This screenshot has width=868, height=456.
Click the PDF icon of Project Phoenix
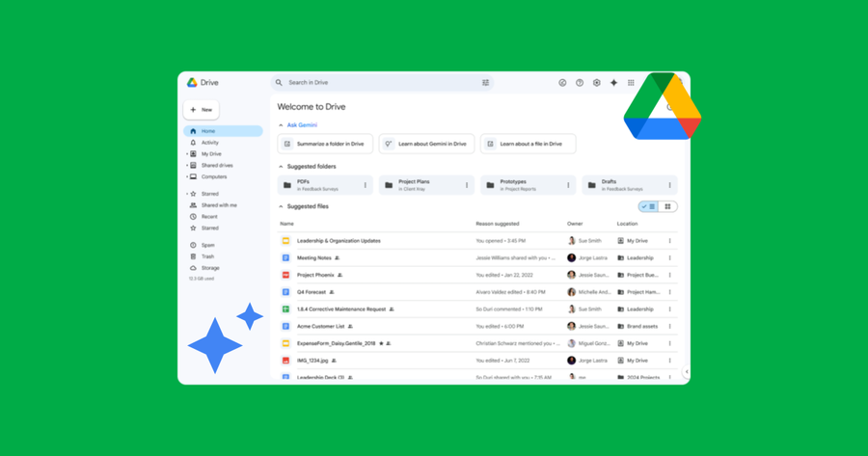[285, 275]
